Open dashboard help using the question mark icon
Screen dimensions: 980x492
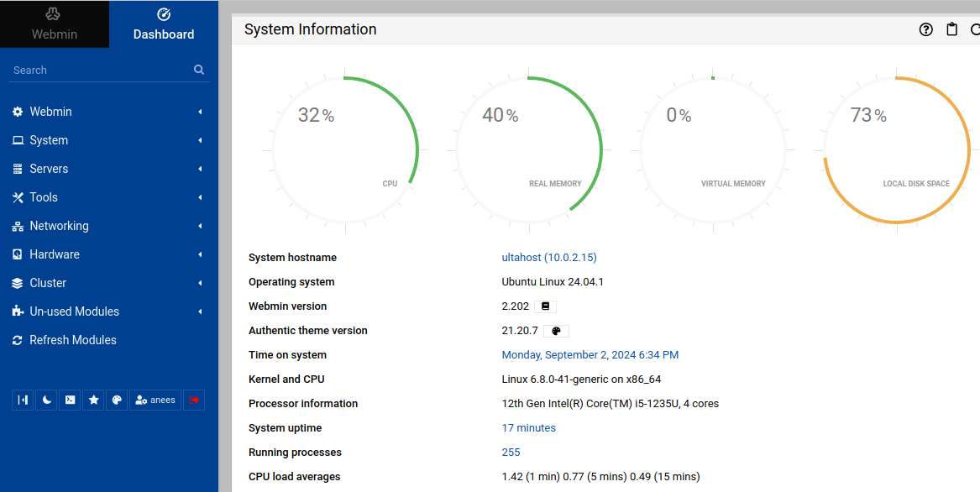925,29
